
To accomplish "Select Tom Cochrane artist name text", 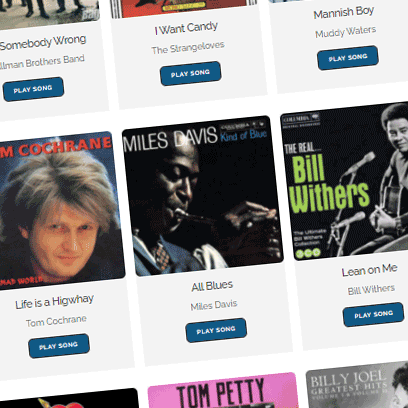I will click(x=56, y=321).
